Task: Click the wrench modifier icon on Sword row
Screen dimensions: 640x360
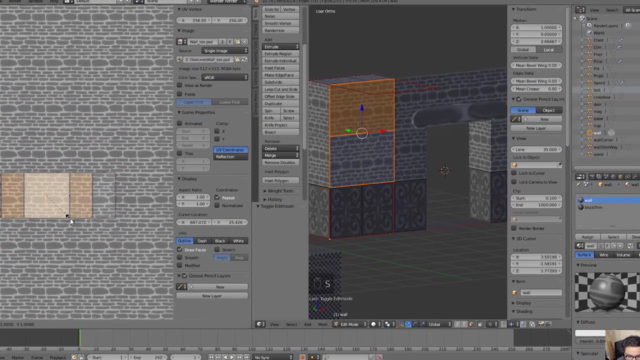Action: point(621,82)
